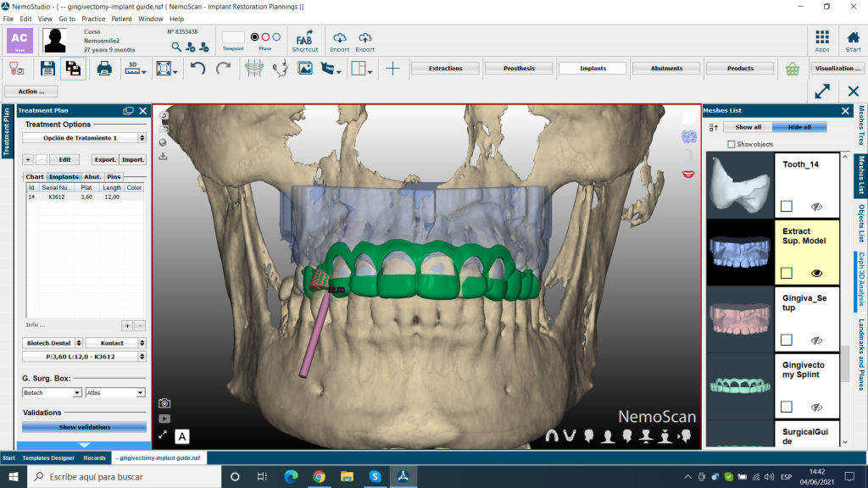Open the Apps grid icon

(x=822, y=41)
